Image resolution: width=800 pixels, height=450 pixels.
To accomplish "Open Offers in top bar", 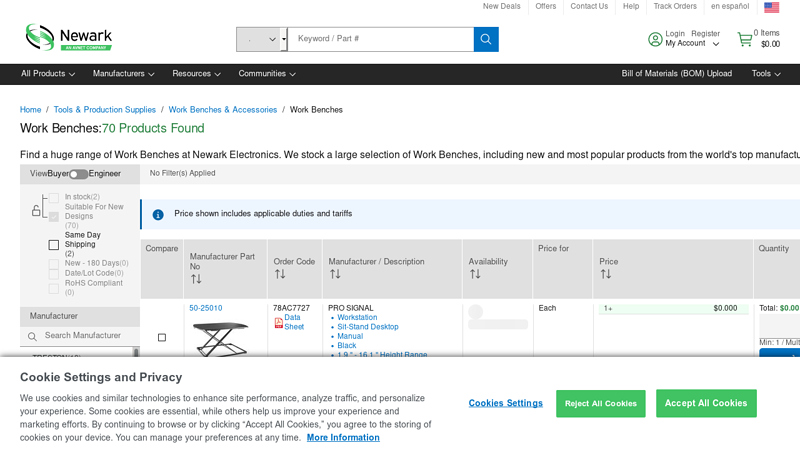I will coord(545,6).
